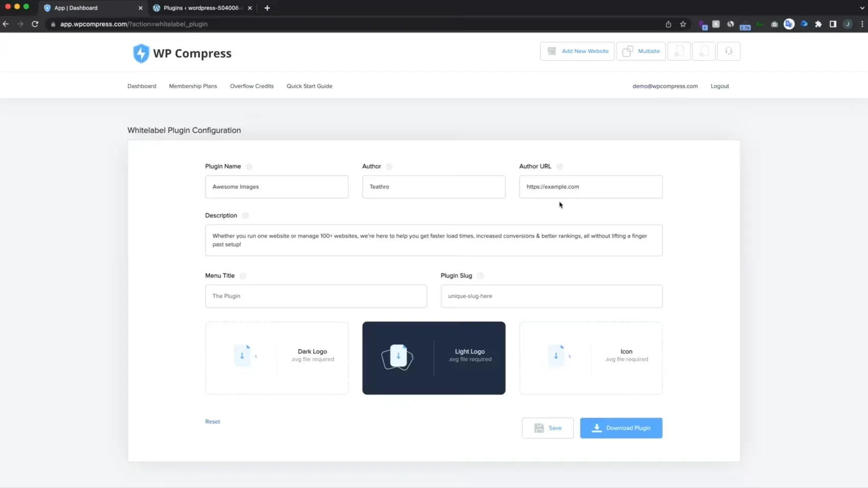The image size is (868, 488).
Task: Click the info icon beside Description
Action: (246, 215)
